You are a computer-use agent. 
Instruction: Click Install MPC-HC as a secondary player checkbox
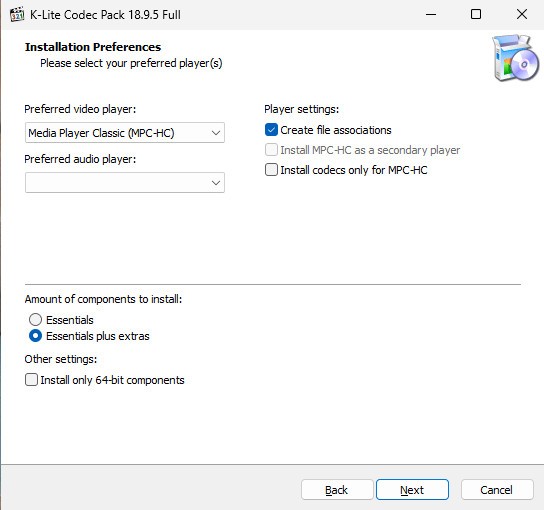pos(271,150)
